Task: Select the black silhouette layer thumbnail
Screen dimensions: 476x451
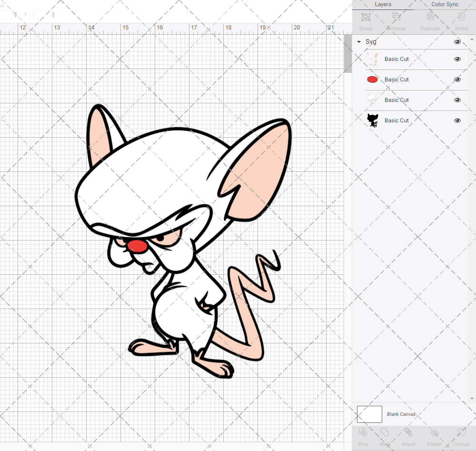Action: point(373,120)
